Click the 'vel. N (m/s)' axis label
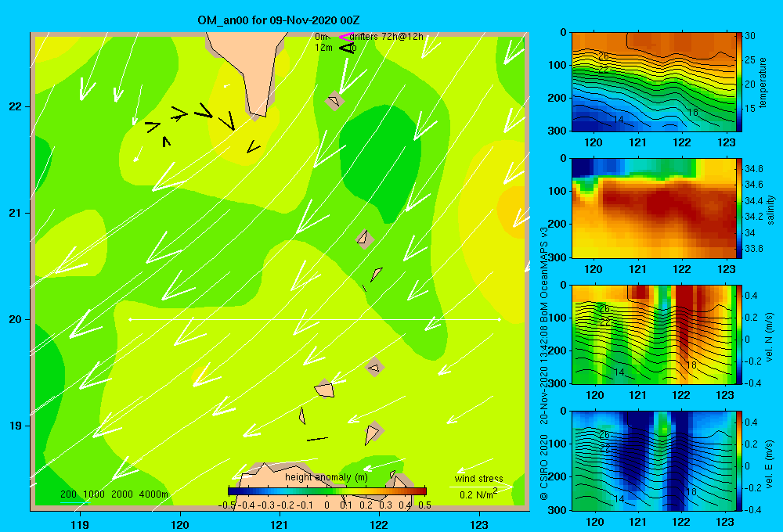783x532 pixels. tap(770, 337)
